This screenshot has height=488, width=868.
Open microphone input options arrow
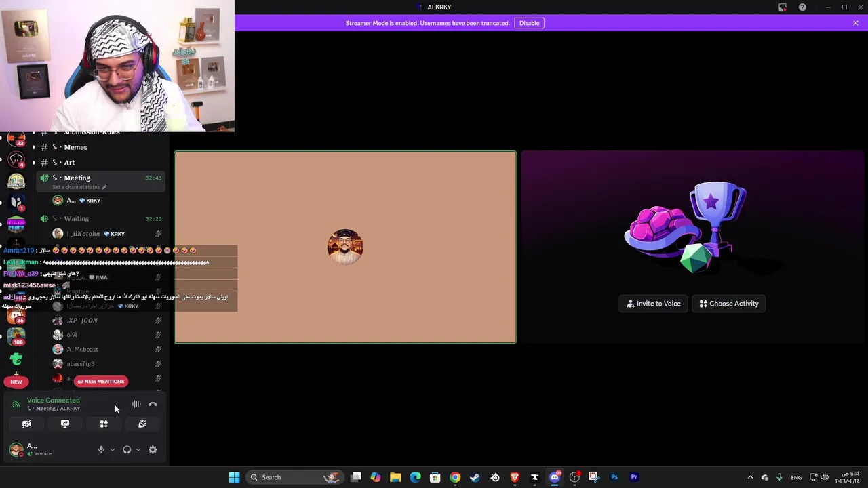click(113, 449)
